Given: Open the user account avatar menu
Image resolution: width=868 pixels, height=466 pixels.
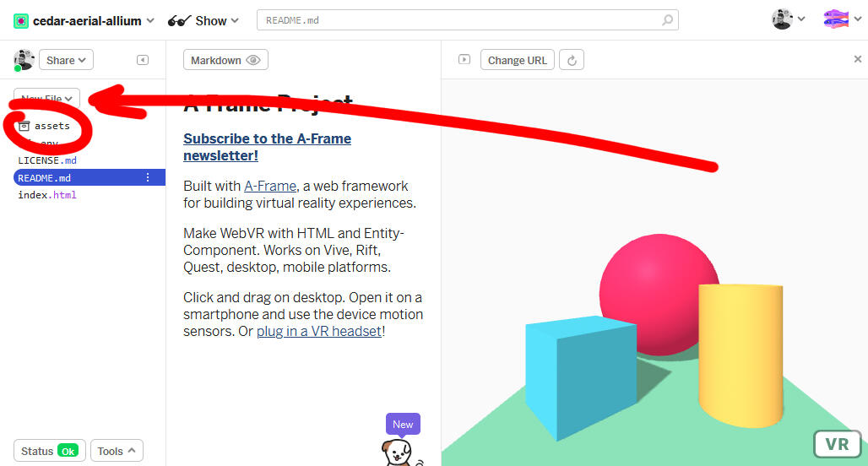Looking at the screenshot, I should [x=788, y=19].
